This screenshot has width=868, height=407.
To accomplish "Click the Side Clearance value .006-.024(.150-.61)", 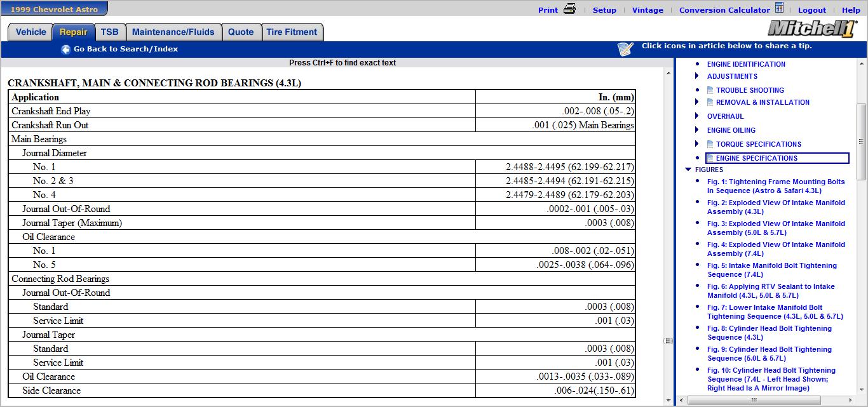I will coord(594,390).
